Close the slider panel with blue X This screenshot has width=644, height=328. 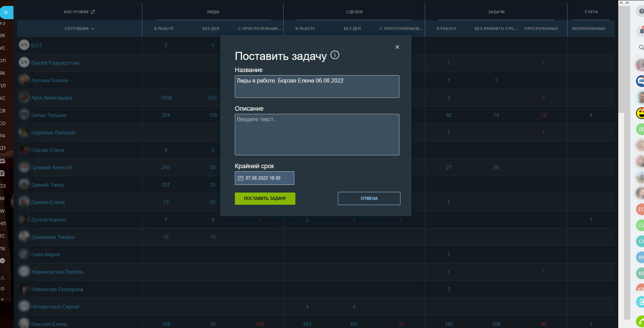pyautogui.click(x=6, y=13)
